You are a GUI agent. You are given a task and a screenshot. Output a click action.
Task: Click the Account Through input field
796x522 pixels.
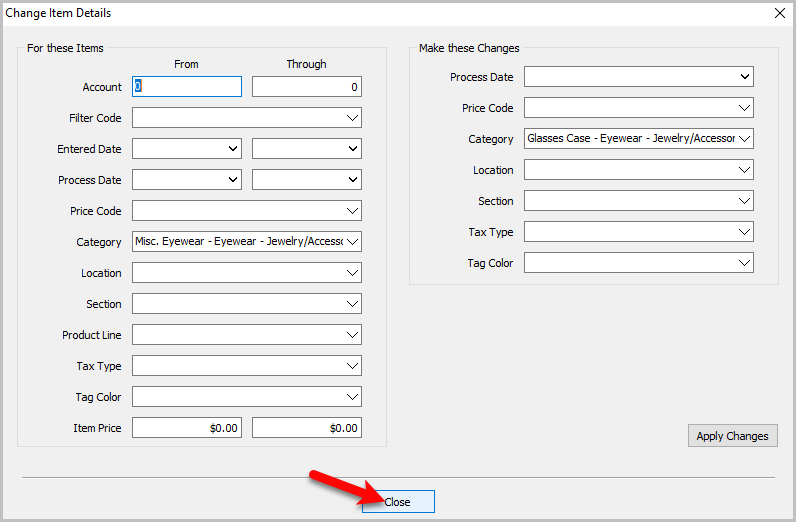point(307,86)
